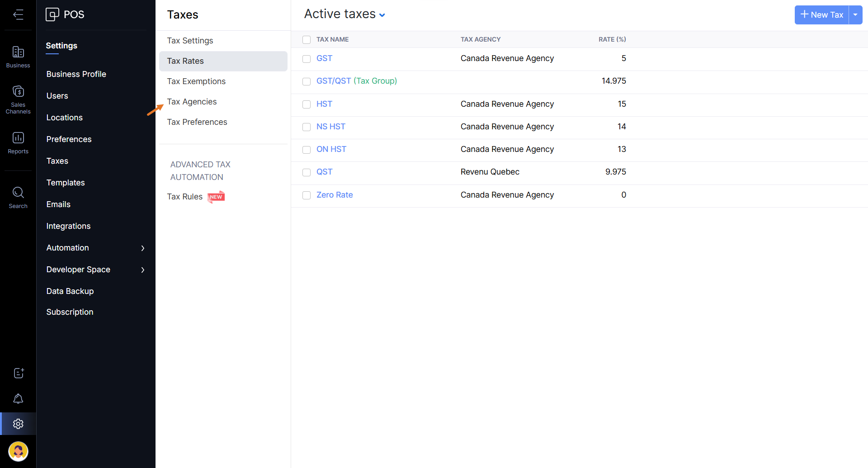Image resolution: width=868 pixels, height=468 pixels.
Task: Select the QST row checkbox
Action: point(307,172)
